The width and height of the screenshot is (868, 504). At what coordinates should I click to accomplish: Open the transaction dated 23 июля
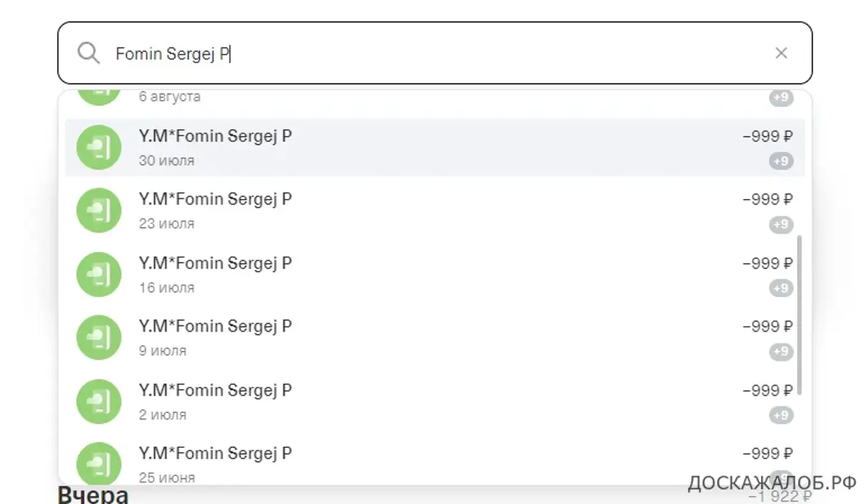(435, 210)
